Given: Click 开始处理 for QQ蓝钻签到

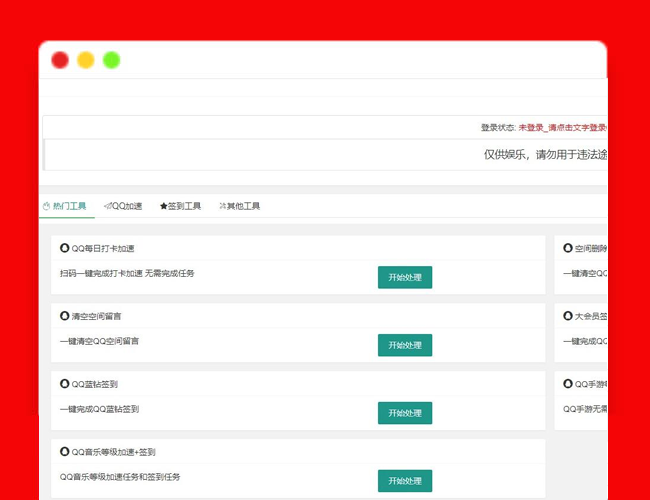Looking at the screenshot, I should click(x=405, y=413).
